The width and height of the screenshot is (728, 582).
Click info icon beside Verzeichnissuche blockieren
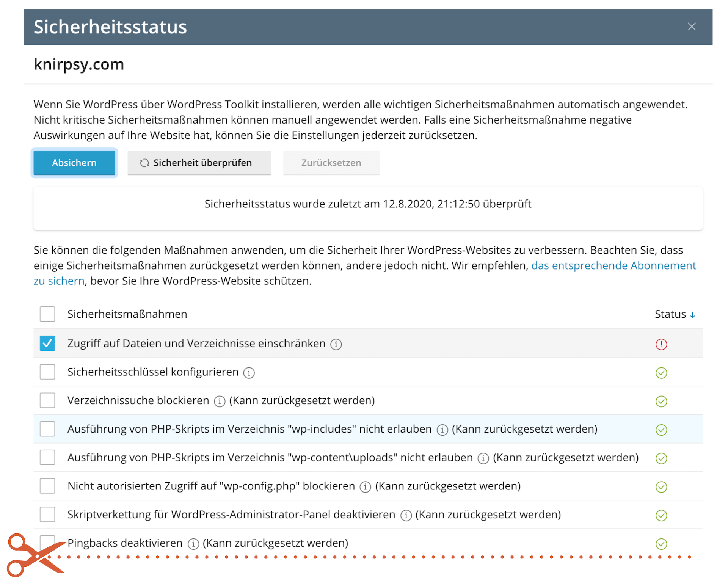[x=220, y=402]
